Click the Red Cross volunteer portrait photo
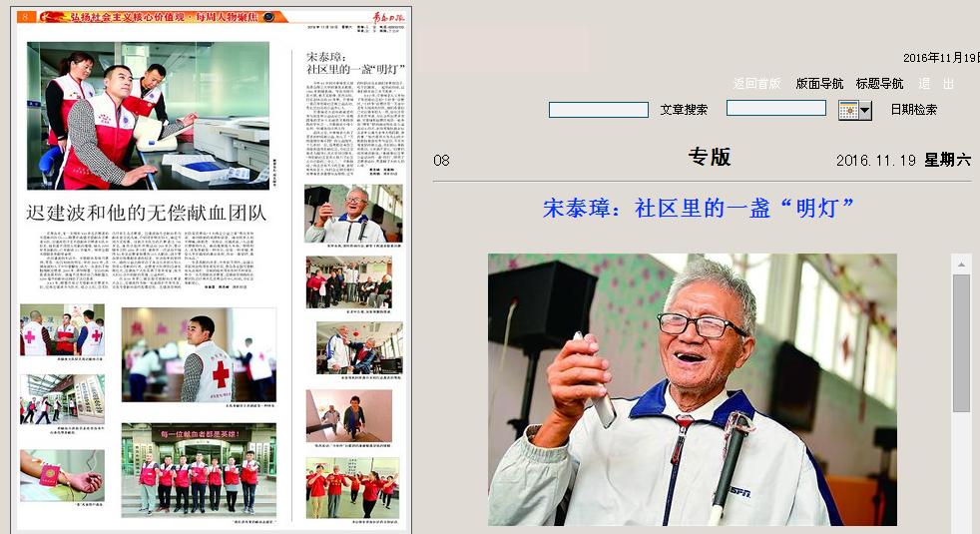 pos(199,354)
